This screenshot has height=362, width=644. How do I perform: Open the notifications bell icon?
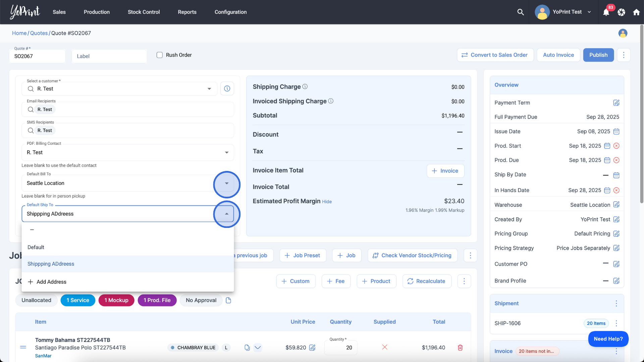click(x=606, y=12)
